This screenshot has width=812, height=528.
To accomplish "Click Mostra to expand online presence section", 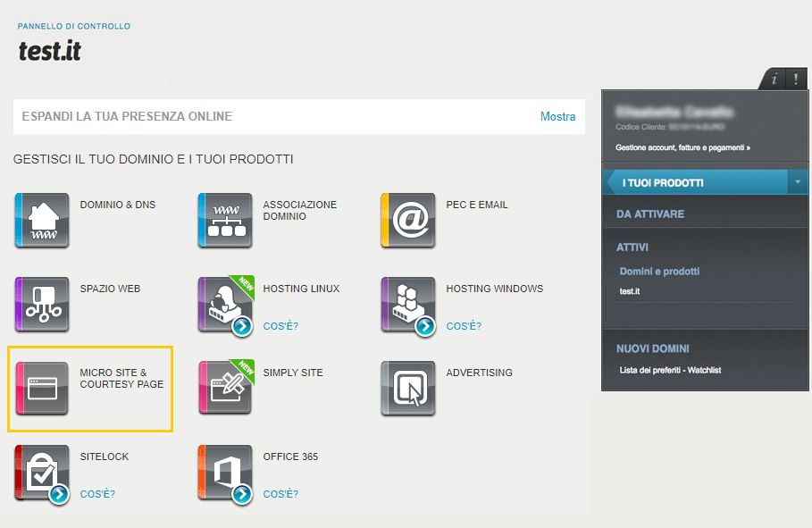I will tap(557, 116).
